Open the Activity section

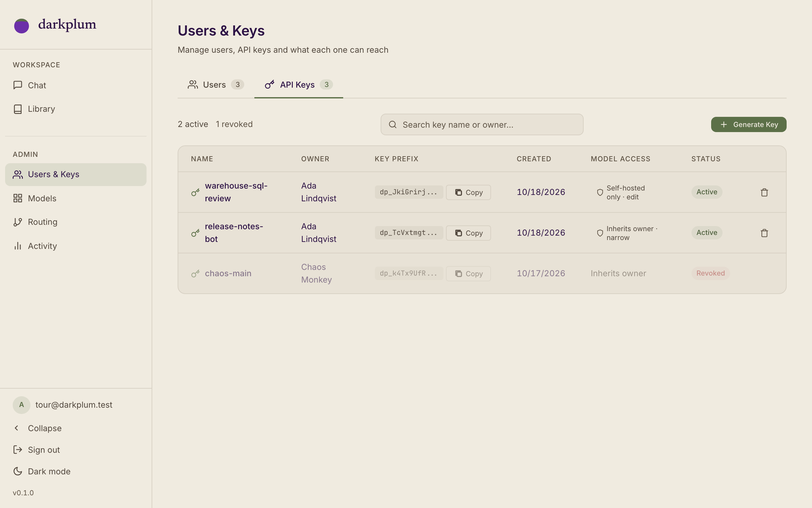[75, 246]
